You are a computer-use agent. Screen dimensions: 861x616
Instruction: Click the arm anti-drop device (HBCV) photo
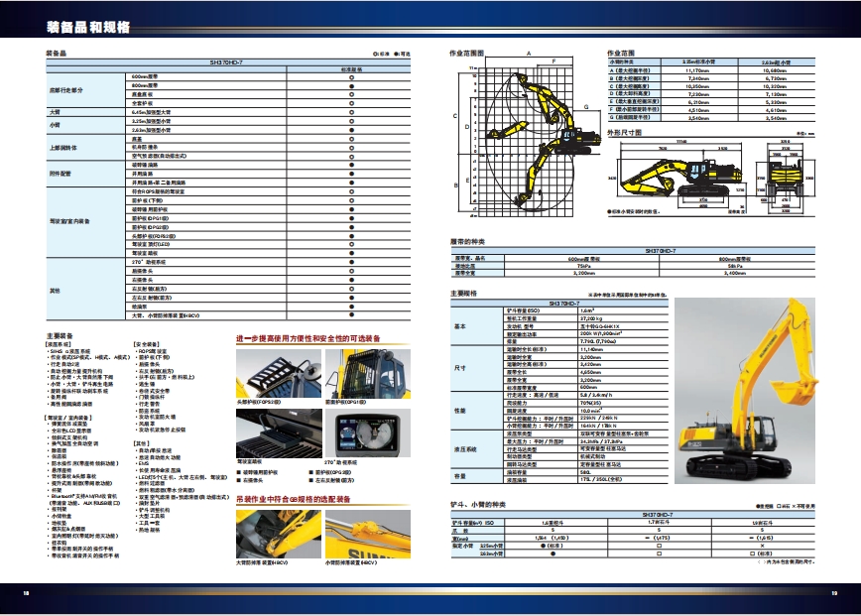click(x=367, y=535)
